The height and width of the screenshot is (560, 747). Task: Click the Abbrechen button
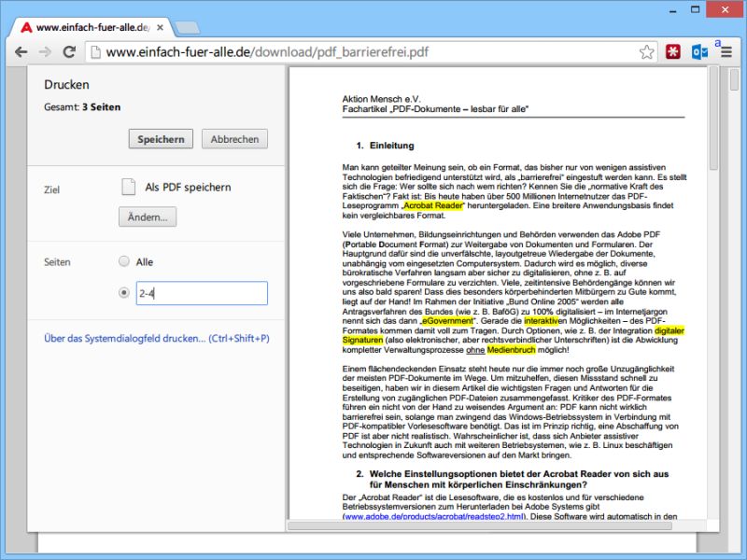click(x=235, y=139)
